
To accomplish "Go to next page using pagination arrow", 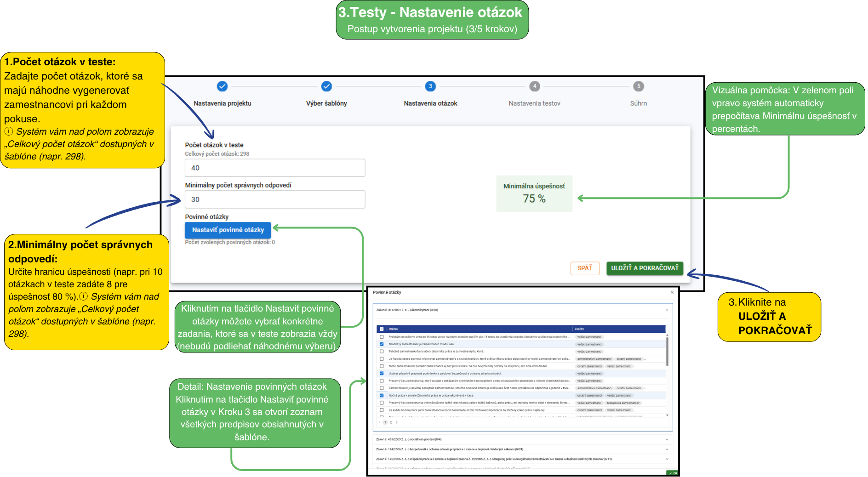I will tap(397, 422).
